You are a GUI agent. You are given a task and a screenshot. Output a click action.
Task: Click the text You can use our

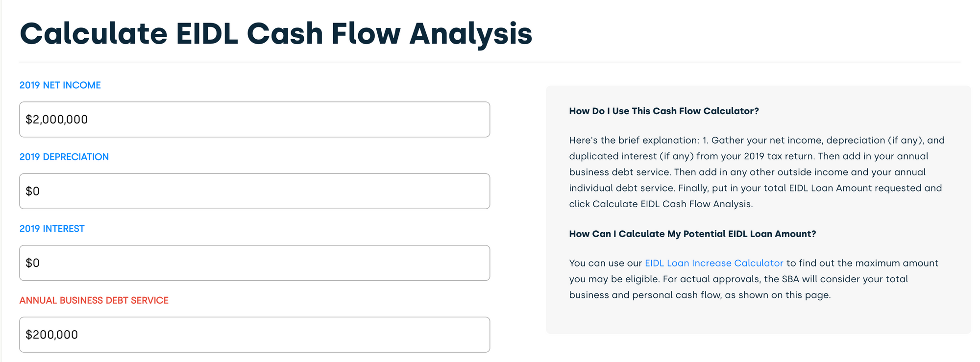pyautogui.click(x=606, y=263)
